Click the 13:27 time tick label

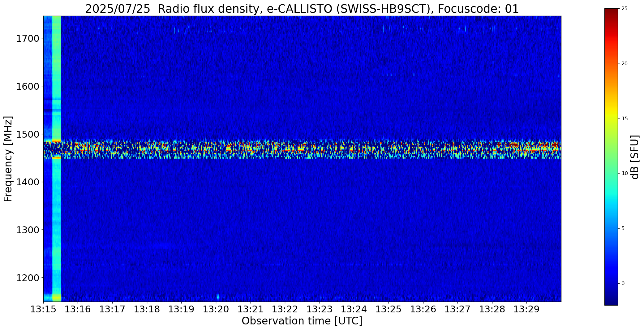click(x=457, y=309)
